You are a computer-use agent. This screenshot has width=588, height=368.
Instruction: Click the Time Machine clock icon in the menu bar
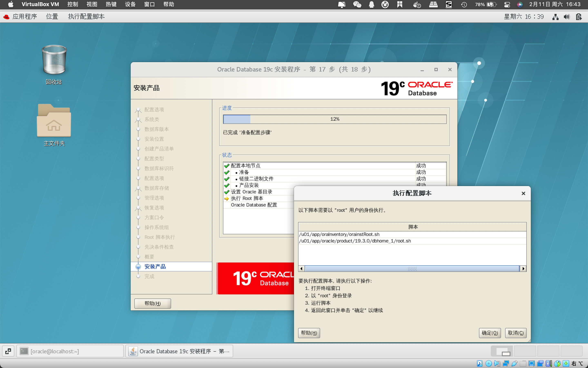point(464,4)
